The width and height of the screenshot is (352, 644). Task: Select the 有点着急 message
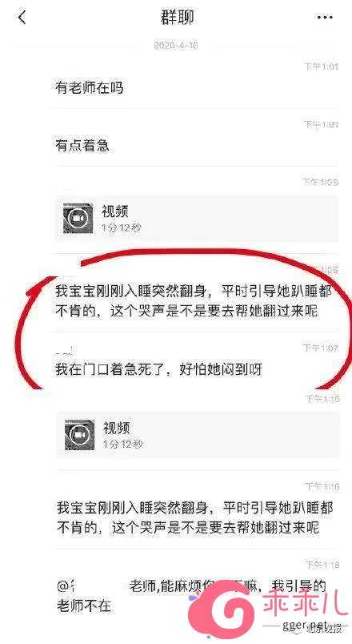point(82,146)
